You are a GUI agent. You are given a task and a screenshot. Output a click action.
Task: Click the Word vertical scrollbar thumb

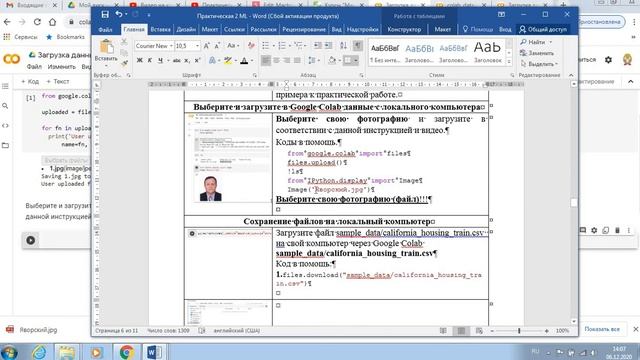coord(574,203)
